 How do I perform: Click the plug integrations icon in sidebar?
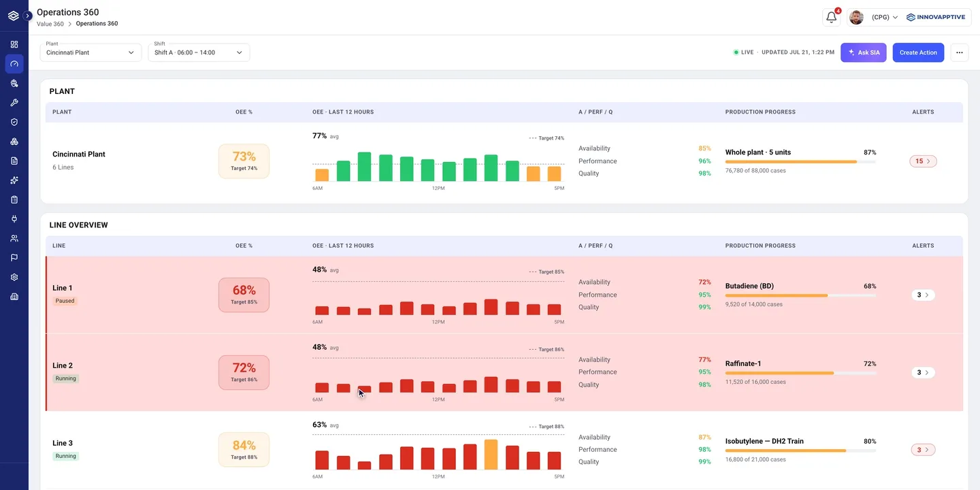pyautogui.click(x=14, y=219)
